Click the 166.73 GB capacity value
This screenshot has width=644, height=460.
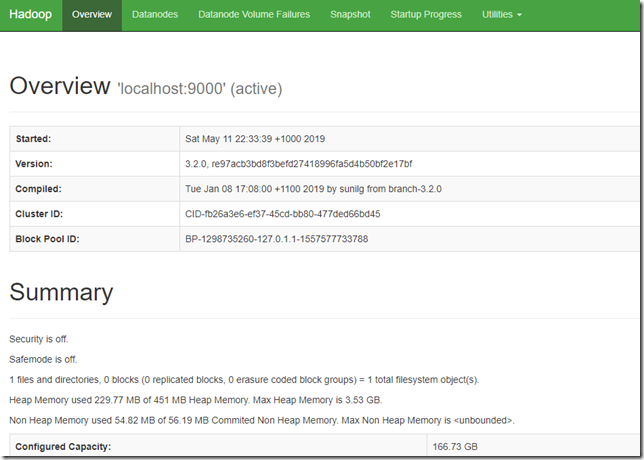coord(455,446)
